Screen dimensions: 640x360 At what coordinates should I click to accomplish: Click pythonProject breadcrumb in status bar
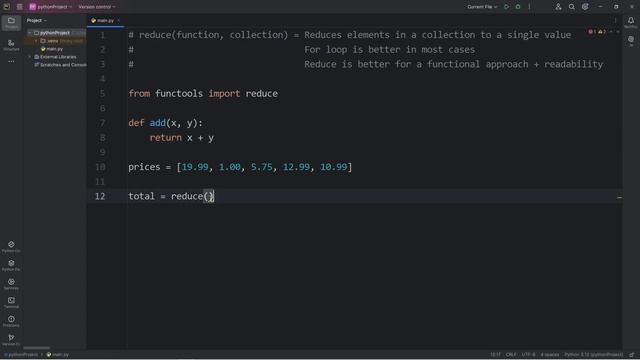tap(21, 355)
